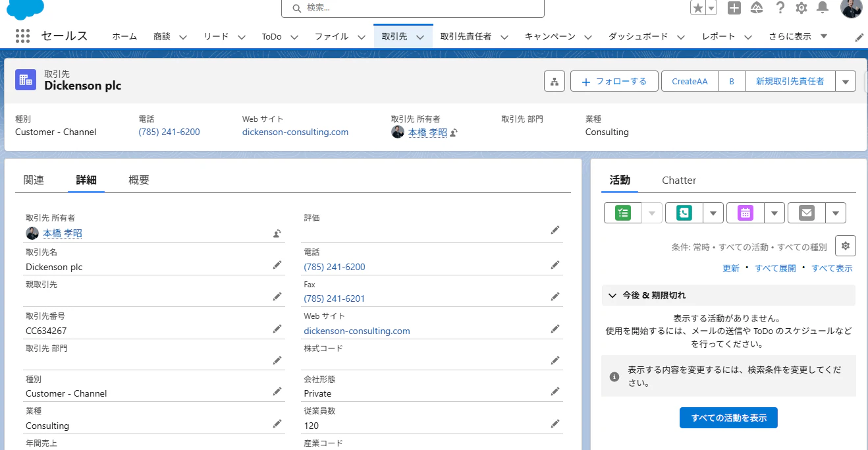The height and width of the screenshot is (450, 868).
Task: Edit the 従業員数 field pencil icon
Action: pyautogui.click(x=555, y=424)
